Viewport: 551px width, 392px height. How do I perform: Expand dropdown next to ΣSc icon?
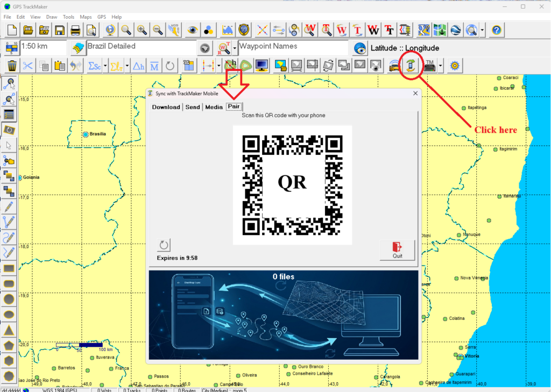(x=105, y=66)
